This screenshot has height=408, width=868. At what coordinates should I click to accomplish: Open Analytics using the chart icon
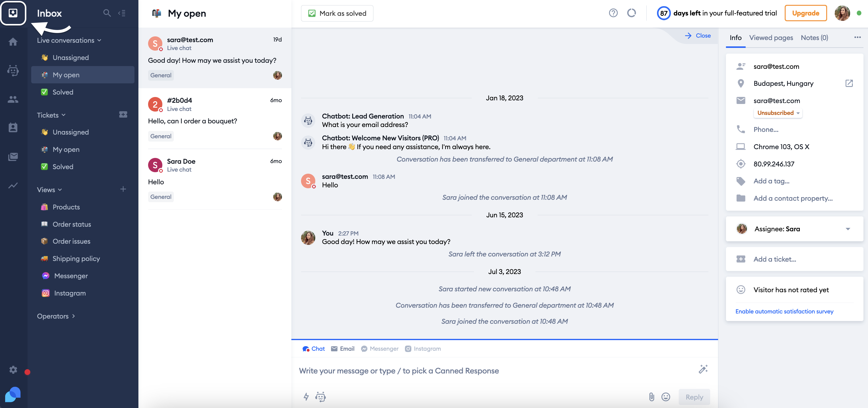click(13, 186)
